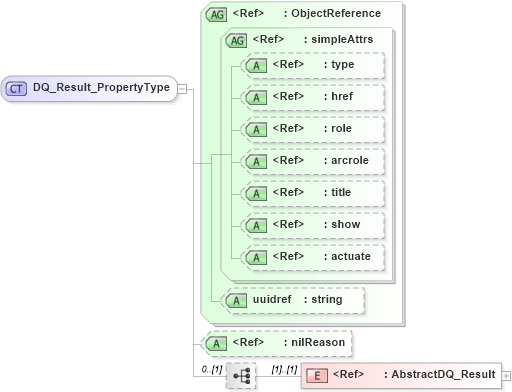
Task: Click the A icon of type attribute
Action: pyautogui.click(x=256, y=66)
